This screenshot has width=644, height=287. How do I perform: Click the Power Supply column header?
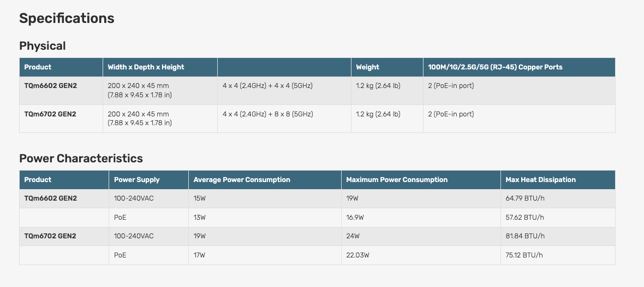(137, 180)
